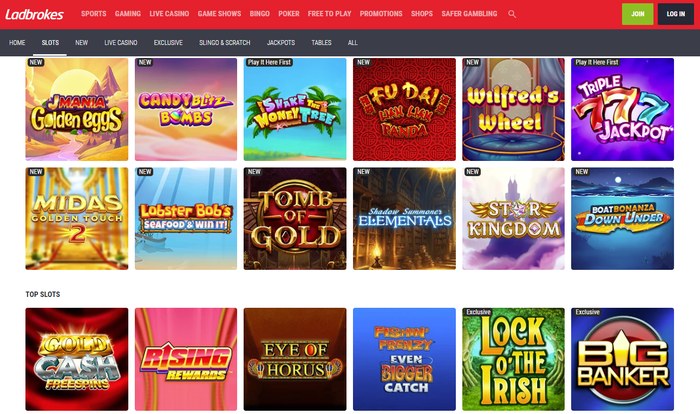Viewport: 700px width, 414px height.
Task: Launch Midas Golden Touch 2 slot
Action: coord(77,218)
